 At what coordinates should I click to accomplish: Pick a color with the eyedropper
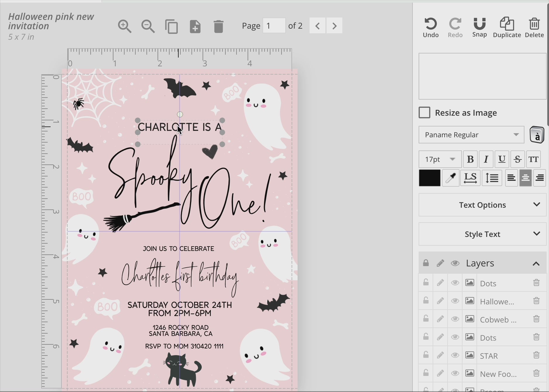(x=450, y=178)
